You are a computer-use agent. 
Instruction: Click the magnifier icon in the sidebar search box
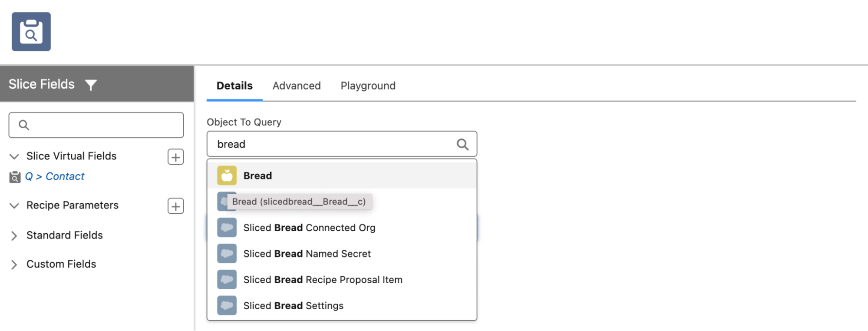coord(24,125)
